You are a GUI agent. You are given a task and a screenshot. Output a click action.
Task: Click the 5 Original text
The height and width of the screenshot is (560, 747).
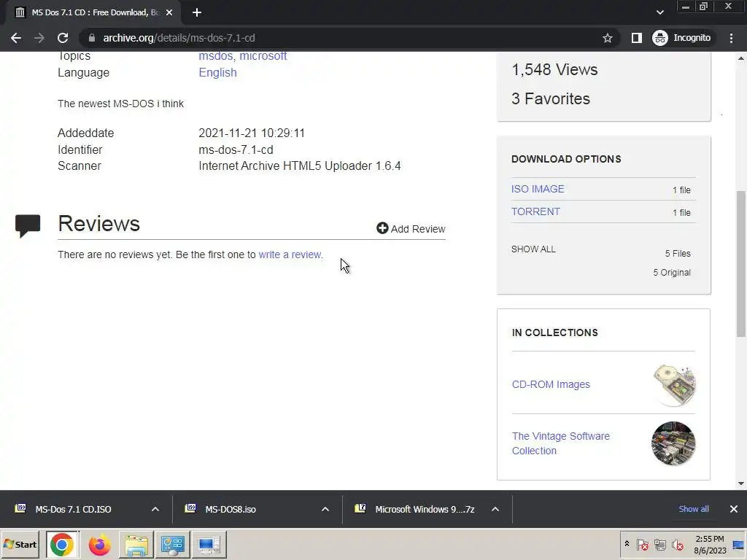click(672, 273)
